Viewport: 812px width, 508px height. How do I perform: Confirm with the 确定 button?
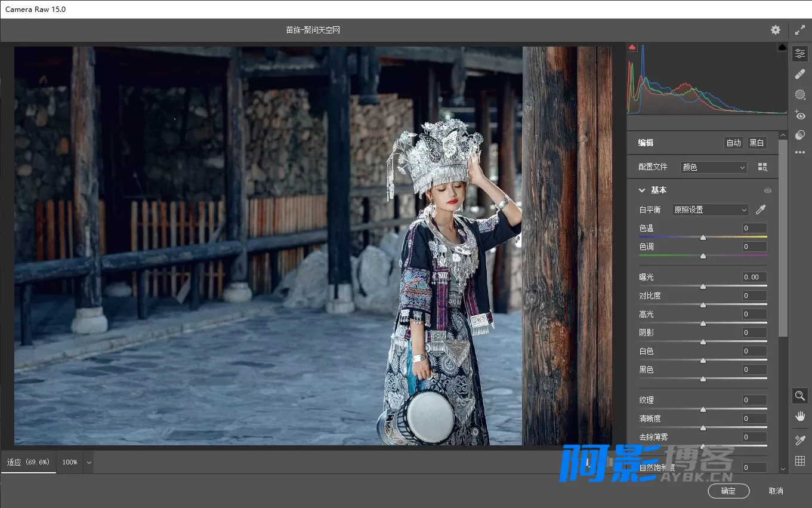(x=728, y=491)
